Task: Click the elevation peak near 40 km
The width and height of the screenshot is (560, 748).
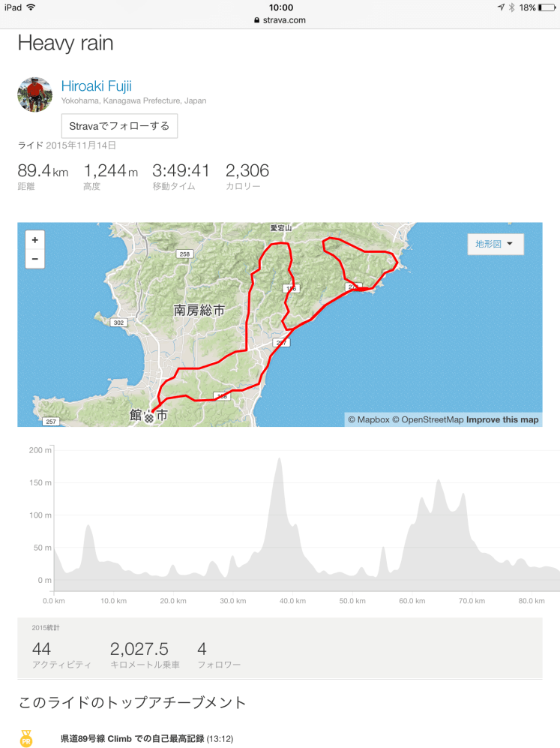Action: 280,460
